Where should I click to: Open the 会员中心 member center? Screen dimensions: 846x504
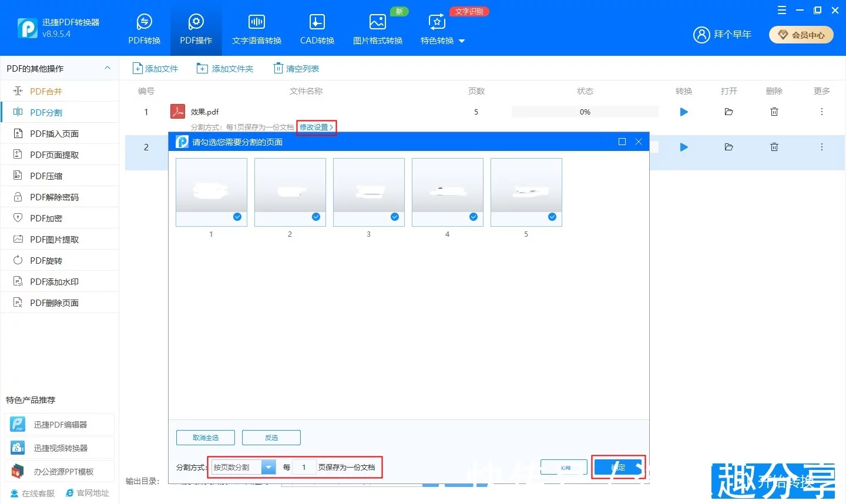coord(801,35)
